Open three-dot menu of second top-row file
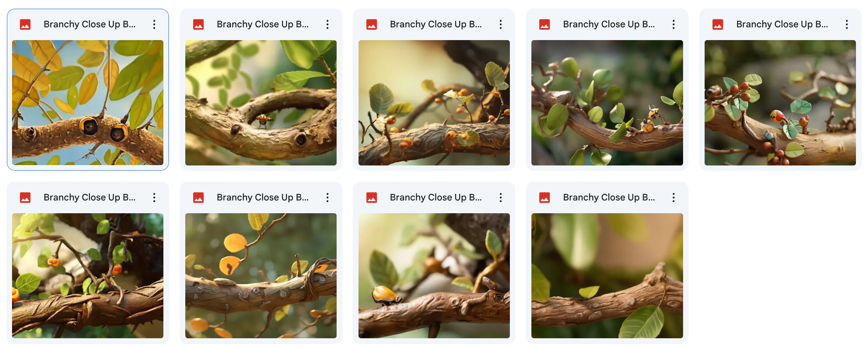Screen dimensions: 868x347 (328, 24)
